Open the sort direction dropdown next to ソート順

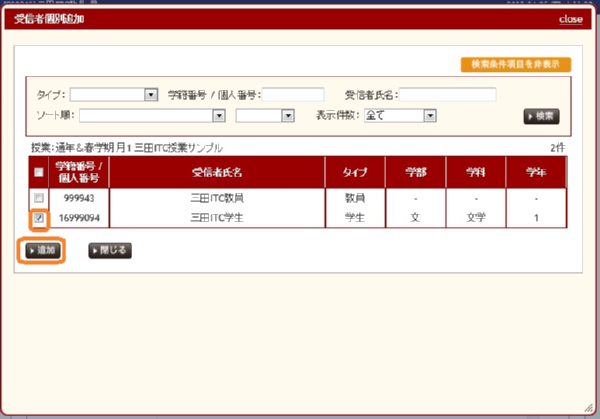pos(265,116)
